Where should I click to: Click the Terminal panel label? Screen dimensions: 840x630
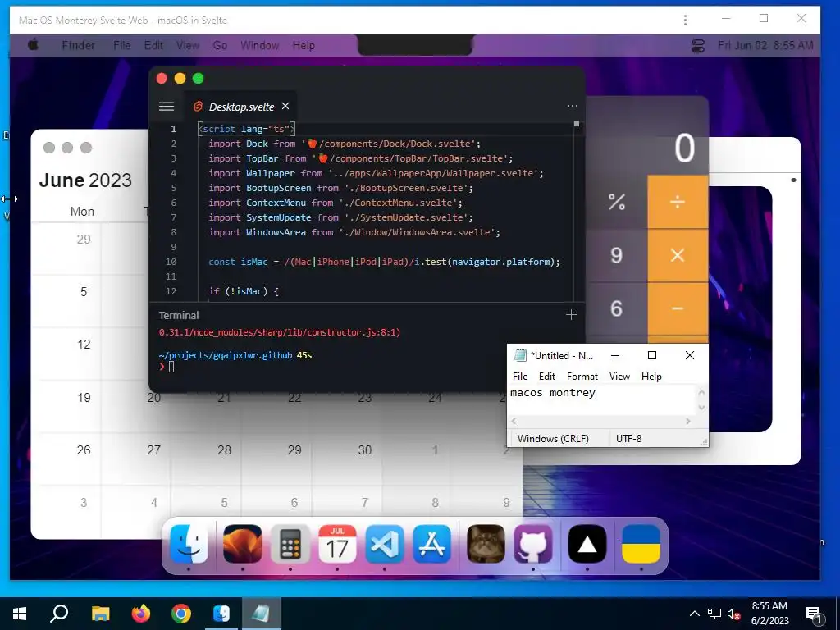coord(178,315)
